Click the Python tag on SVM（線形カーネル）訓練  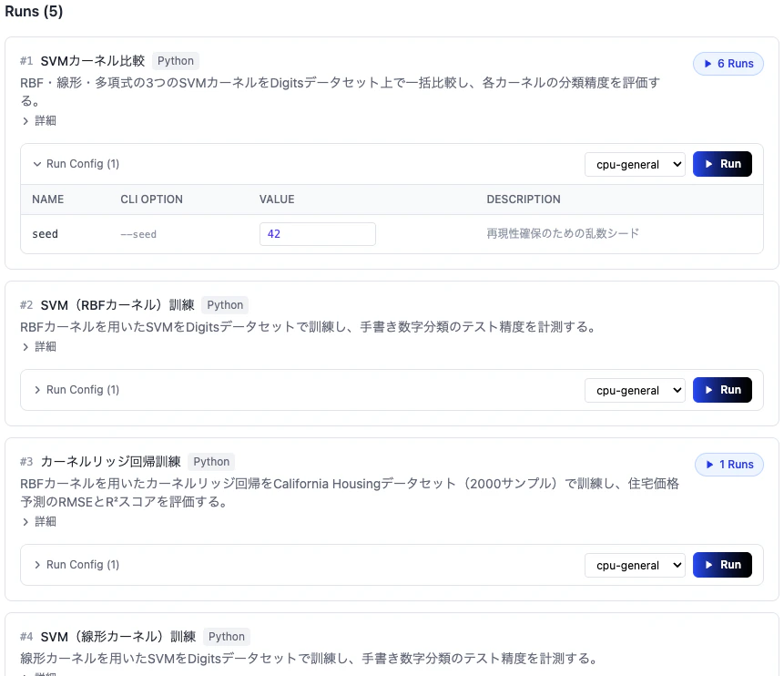pyautogui.click(x=227, y=637)
